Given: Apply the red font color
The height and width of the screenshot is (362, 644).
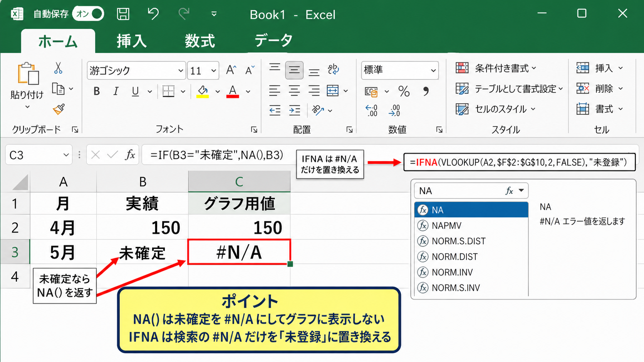Looking at the screenshot, I should tap(233, 92).
